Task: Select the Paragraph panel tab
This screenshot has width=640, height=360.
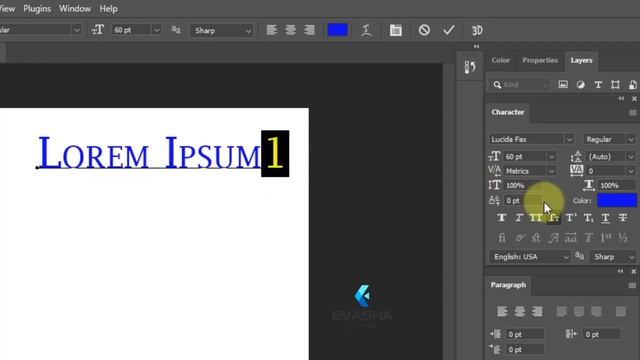Action: pyautogui.click(x=508, y=285)
